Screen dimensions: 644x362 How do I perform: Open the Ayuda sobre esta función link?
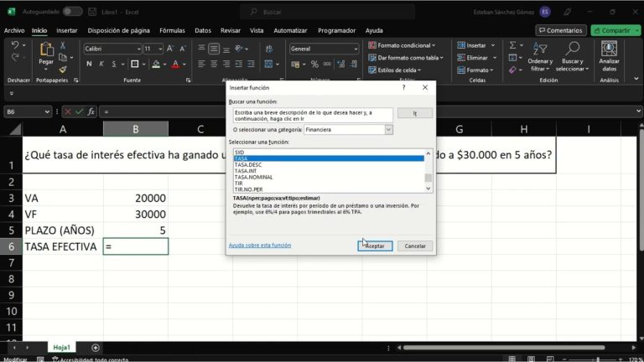pyautogui.click(x=259, y=246)
